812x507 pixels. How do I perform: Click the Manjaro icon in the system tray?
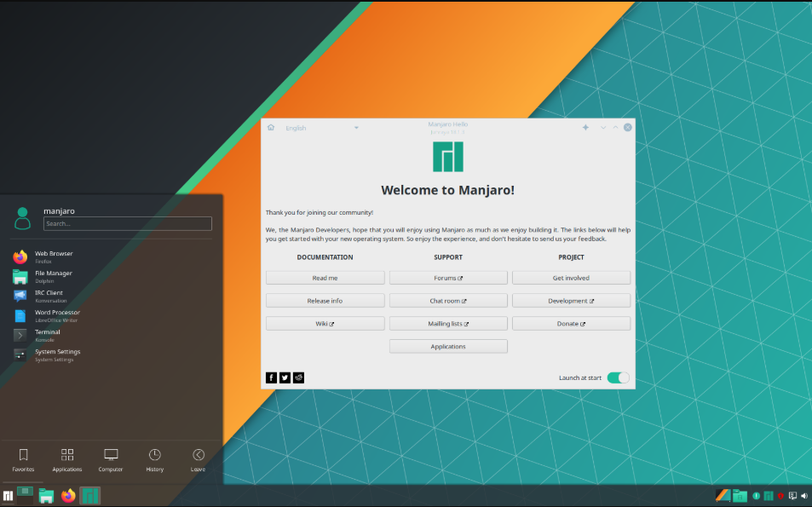tap(769, 496)
